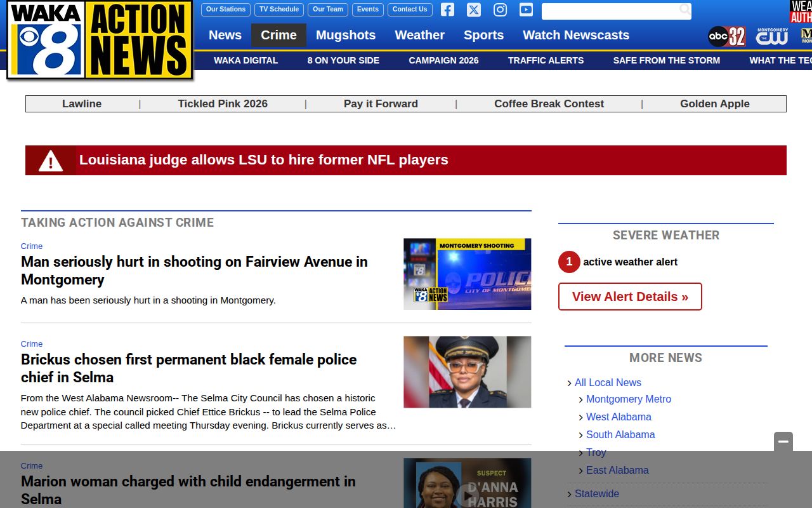
Task: Click the red weather alert count badge
Action: (569, 262)
